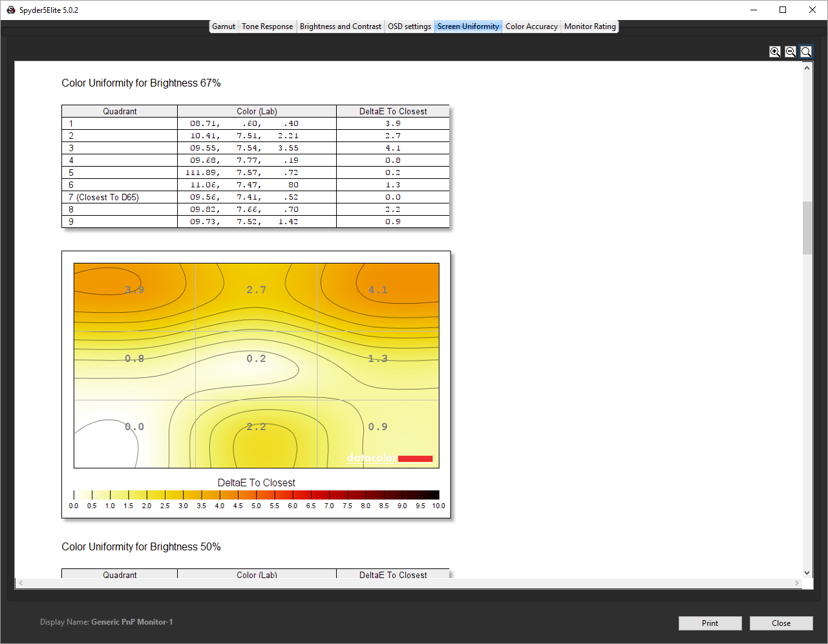Image resolution: width=828 pixels, height=644 pixels.
Task: Click the Lab value '111.89, 7.57, .72'
Action: point(242,172)
